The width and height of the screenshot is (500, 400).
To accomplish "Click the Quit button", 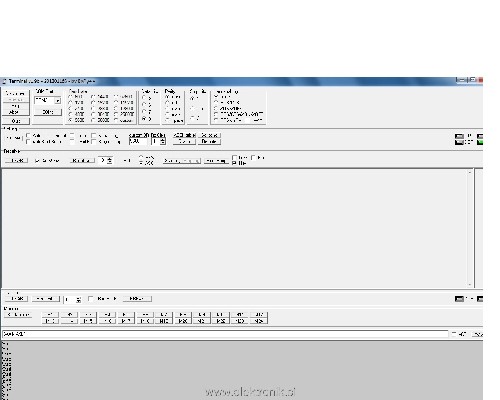I will 15,121.
